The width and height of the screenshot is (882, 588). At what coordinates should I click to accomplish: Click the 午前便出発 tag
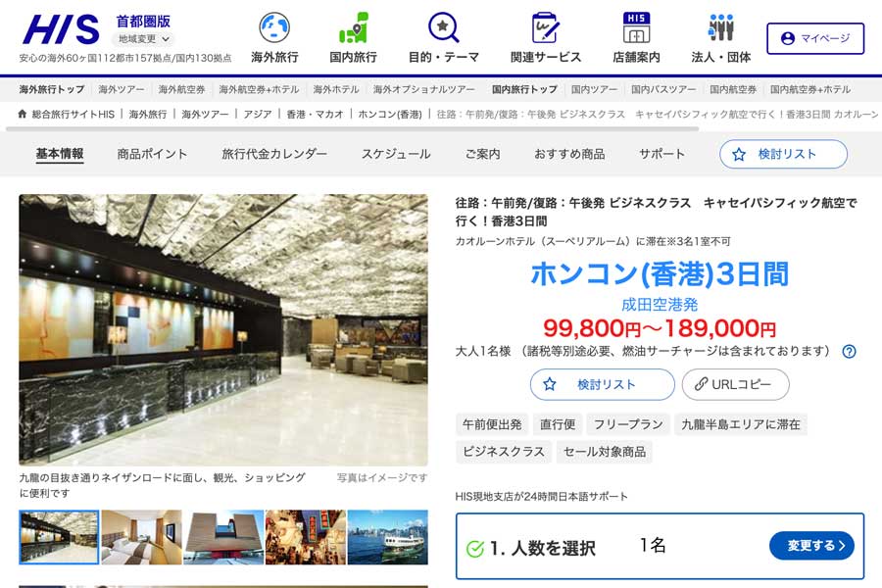[x=492, y=424]
